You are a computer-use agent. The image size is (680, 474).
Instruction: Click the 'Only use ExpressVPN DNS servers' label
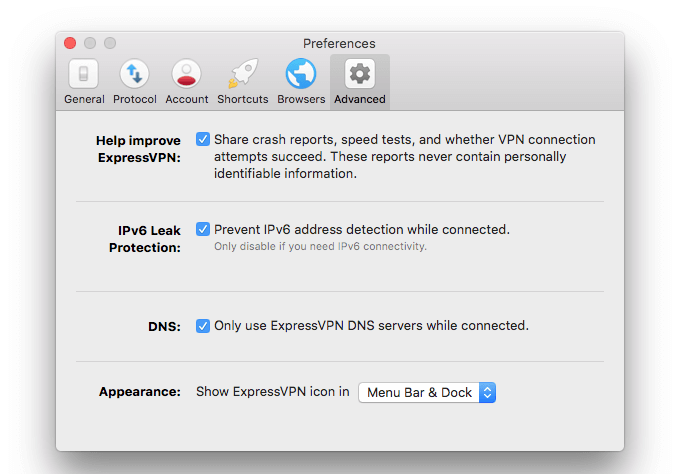point(371,326)
